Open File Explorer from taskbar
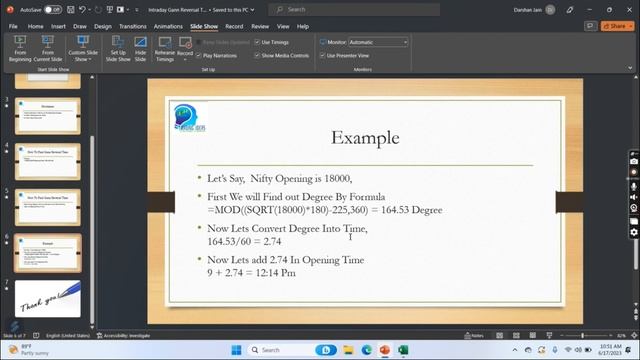640x360 pixels. (348, 350)
